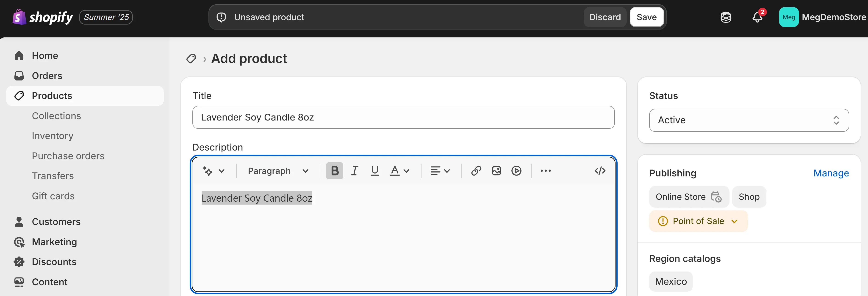The image size is (868, 296).
Task: Click the Summer '25 edition badge
Action: tap(106, 17)
